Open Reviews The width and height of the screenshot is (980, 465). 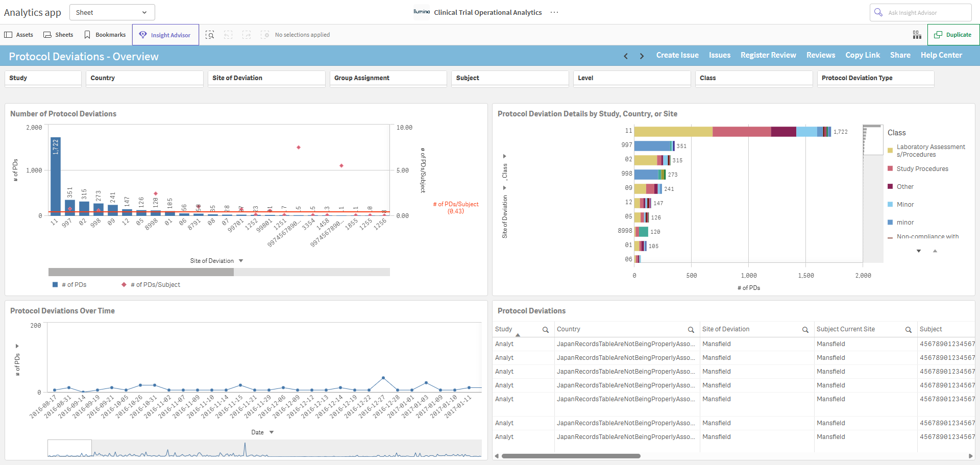click(x=821, y=55)
